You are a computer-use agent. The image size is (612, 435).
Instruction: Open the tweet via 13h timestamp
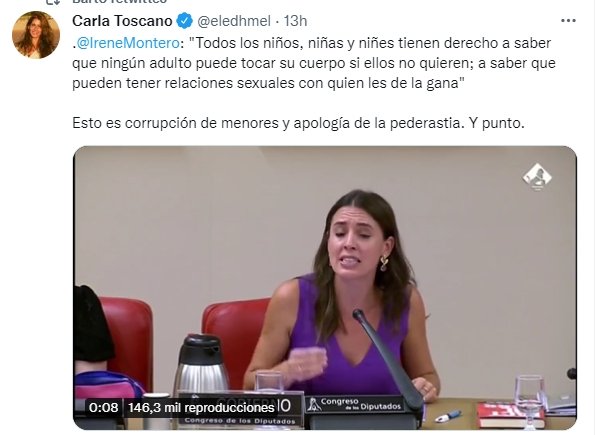tap(295, 21)
